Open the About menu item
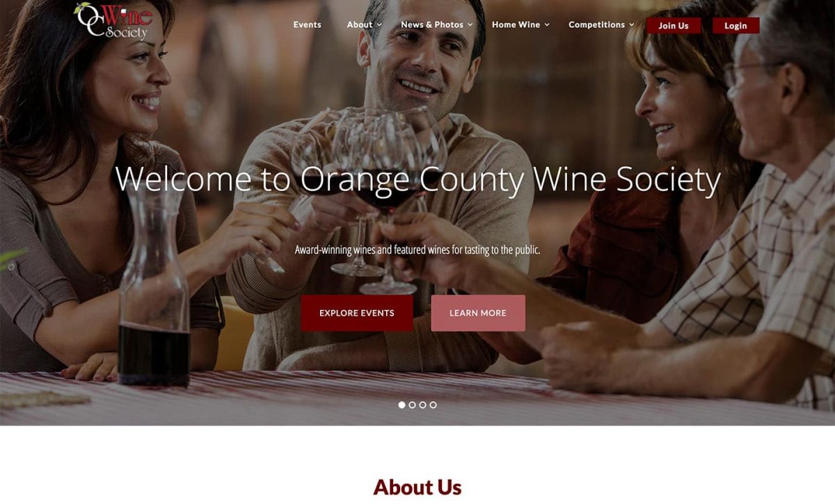The height and width of the screenshot is (504, 835). click(360, 24)
